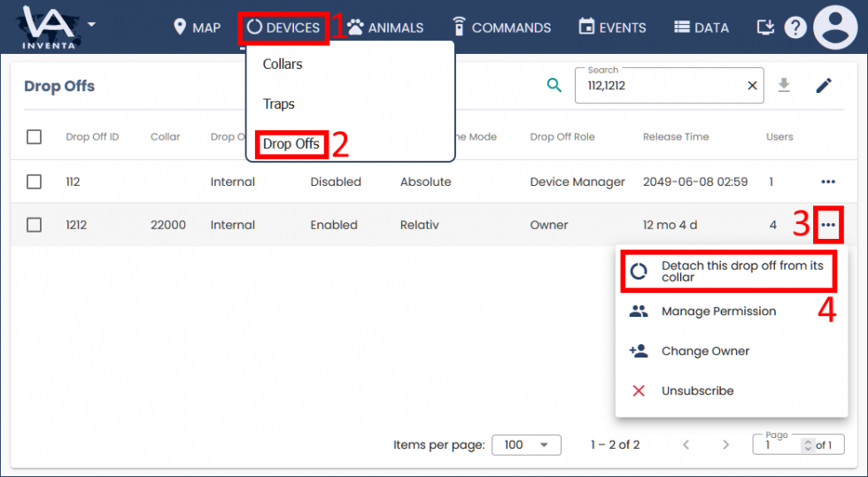
Task: Select the checkbox for drop off 1212
Action: coord(34,225)
